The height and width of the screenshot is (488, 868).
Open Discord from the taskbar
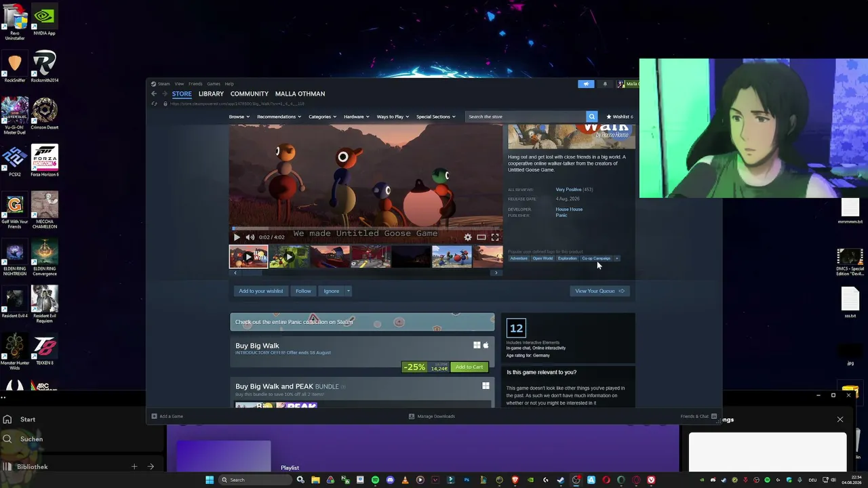390,480
